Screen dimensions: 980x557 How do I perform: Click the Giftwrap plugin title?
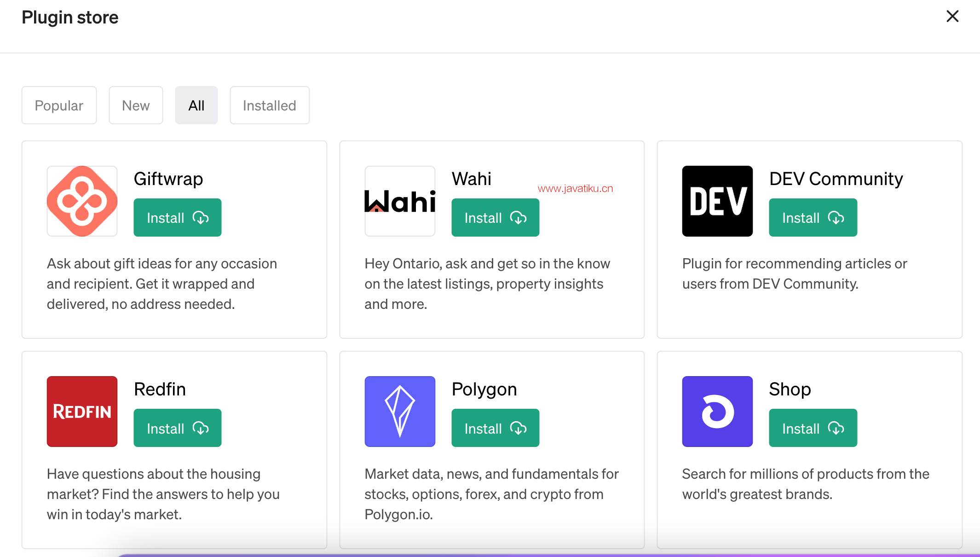pyautogui.click(x=168, y=179)
